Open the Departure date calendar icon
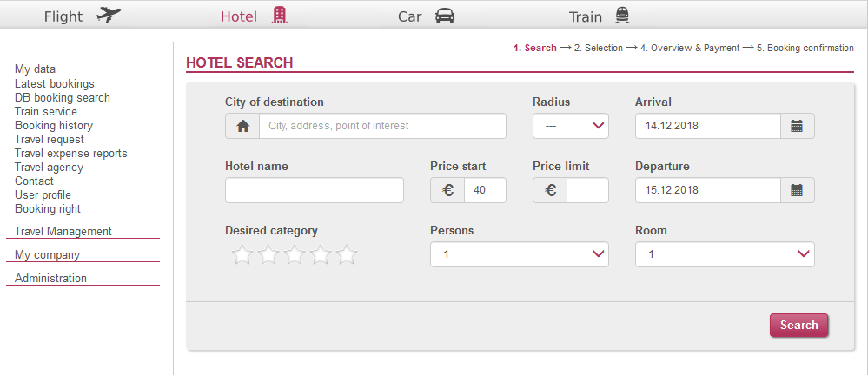 tap(797, 190)
